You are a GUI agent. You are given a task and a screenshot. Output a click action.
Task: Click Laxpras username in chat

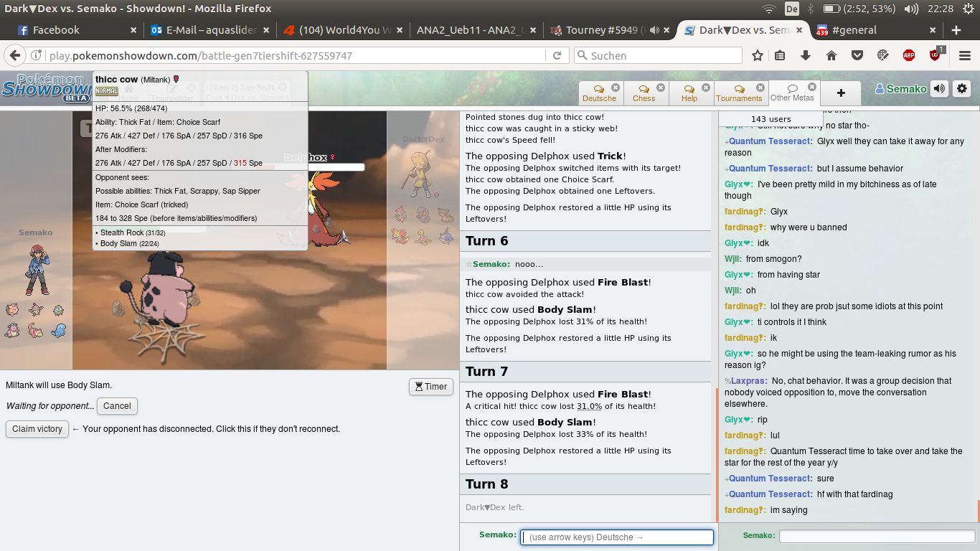click(x=749, y=381)
